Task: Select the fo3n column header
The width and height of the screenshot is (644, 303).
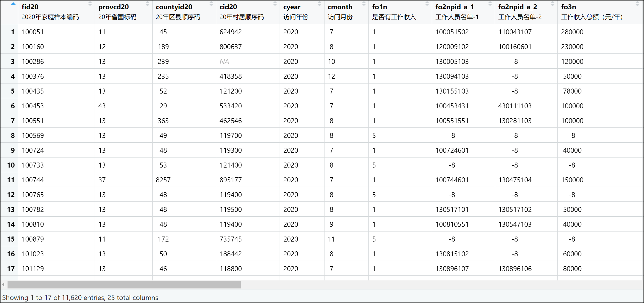Action: click(x=568, y=7)
